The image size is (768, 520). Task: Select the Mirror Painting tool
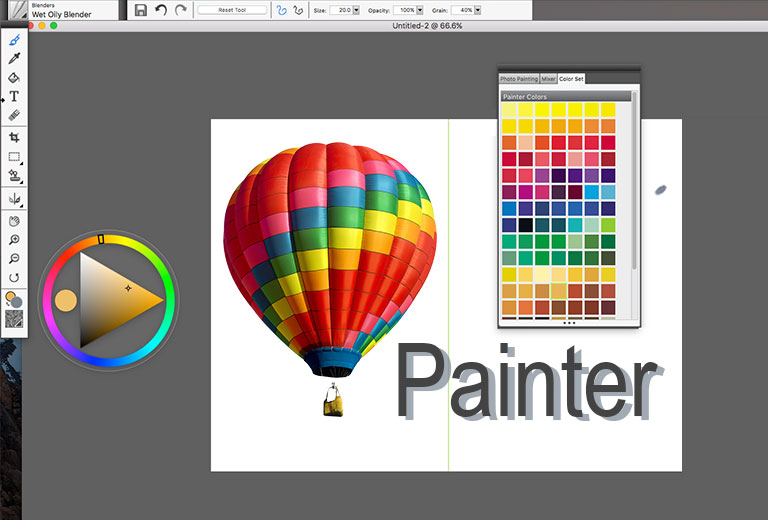tap(14, 199)
